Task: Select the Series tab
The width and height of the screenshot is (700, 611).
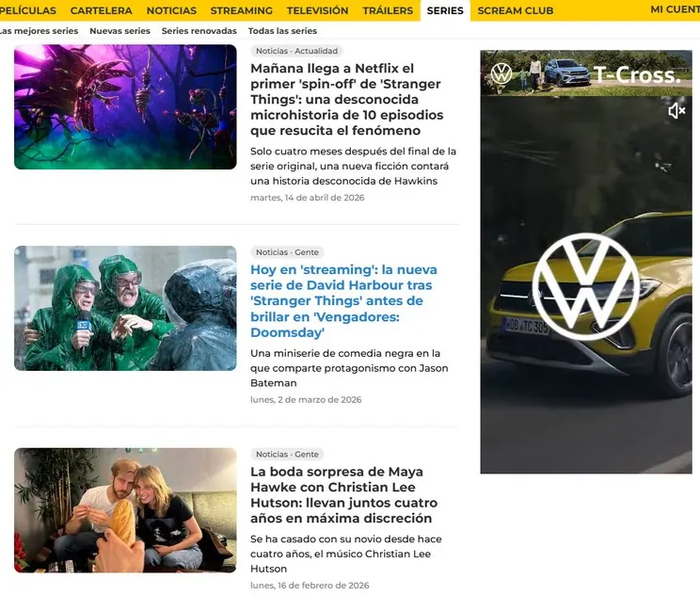Action: 445,10
